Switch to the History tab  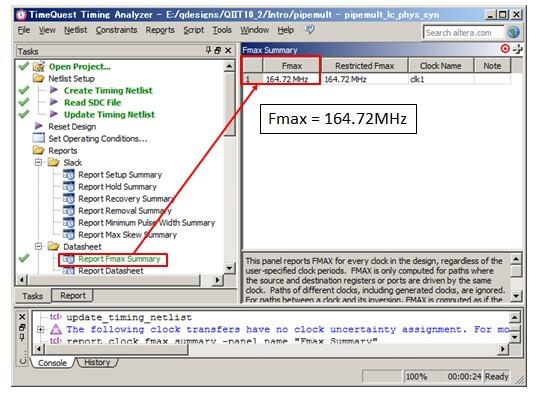97,362
